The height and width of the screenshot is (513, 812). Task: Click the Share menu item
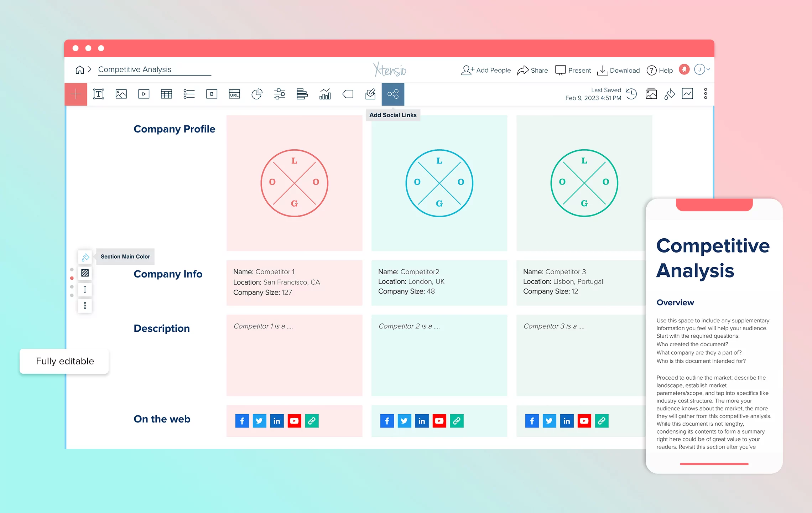(533, 70)
